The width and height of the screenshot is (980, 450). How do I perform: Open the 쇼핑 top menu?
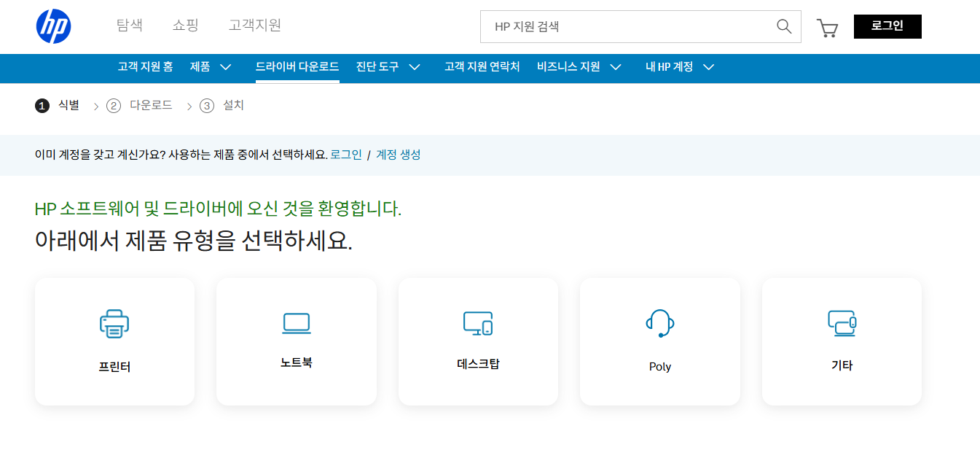185,26
